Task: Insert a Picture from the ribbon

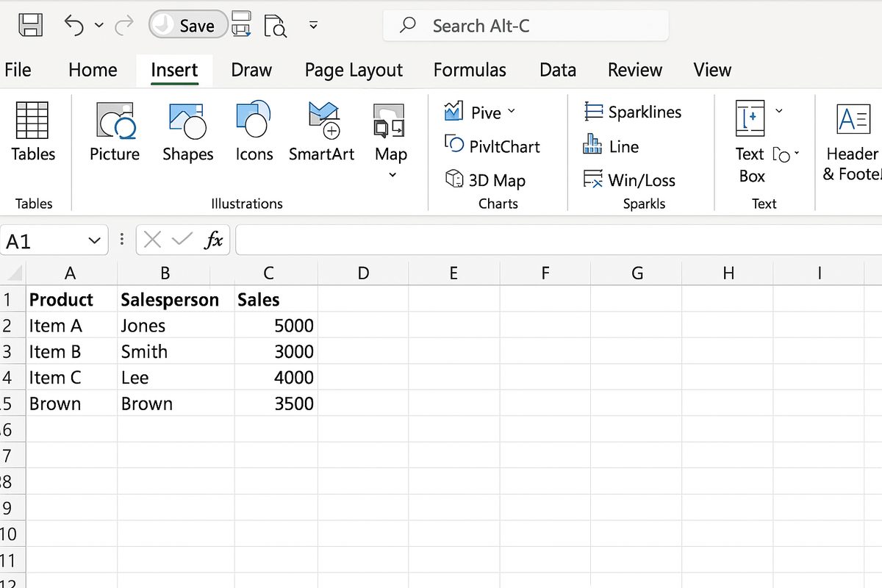Action: click(115, 132)
